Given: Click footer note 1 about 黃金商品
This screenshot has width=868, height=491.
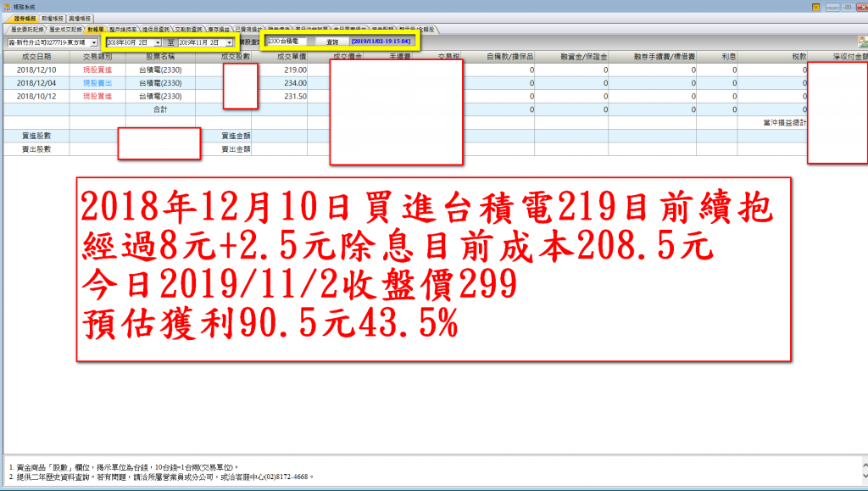Looking at the screenshot, I should pos(124,468).
